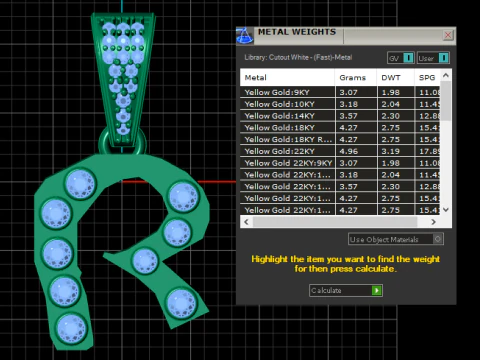Close the Metal Weights dialog
480x360 pixels.
(x=448, y=35)
